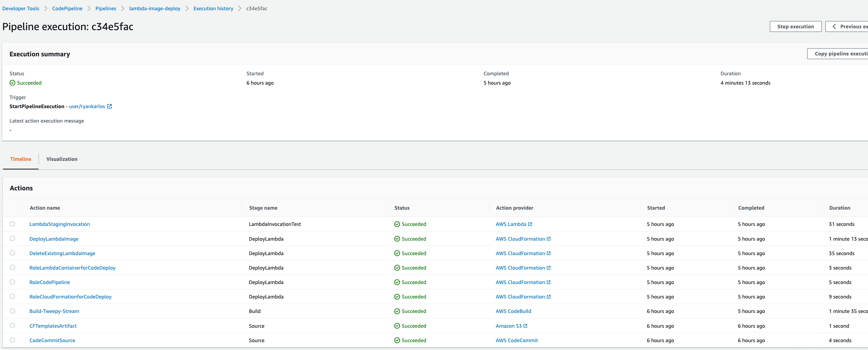
Task: Select the RoleCloudFormationforCodeDeploy radio button
Action: tap(12, 296)
